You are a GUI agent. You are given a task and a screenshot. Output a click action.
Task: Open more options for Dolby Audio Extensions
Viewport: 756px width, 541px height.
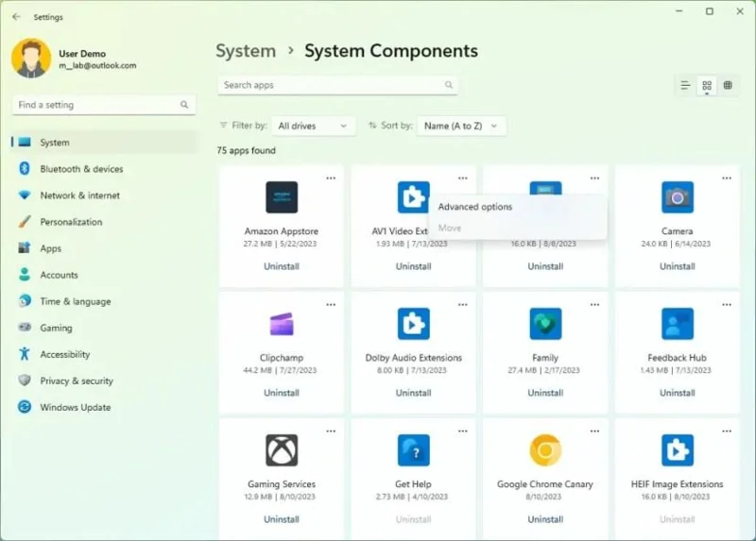point(463,305)
